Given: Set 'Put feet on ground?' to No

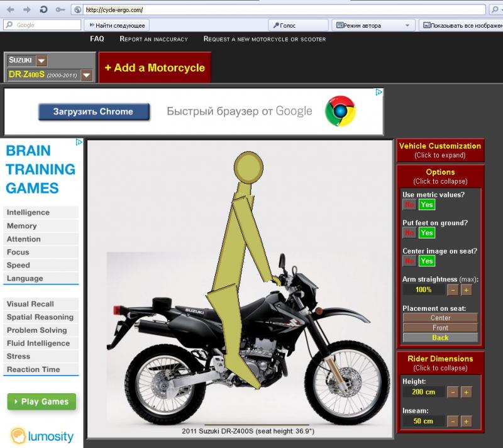Looking at the screenshot, I should click(409, 233).
